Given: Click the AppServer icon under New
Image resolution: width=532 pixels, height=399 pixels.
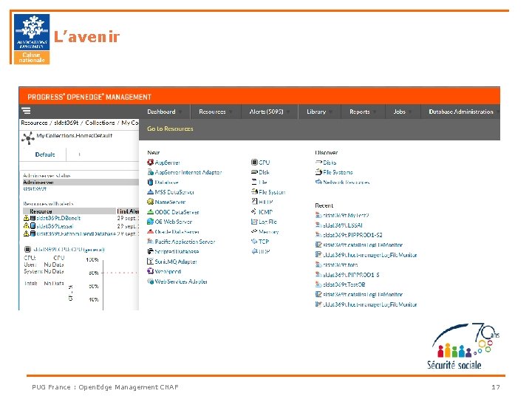Looking at the screenshot, I should pos(150,162).
